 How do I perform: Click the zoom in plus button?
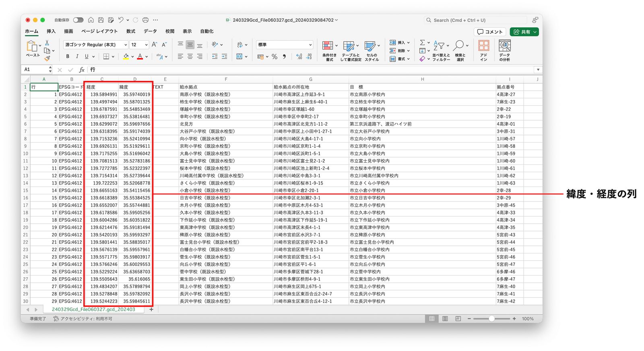pyautogui.click(x=514, y=319)
